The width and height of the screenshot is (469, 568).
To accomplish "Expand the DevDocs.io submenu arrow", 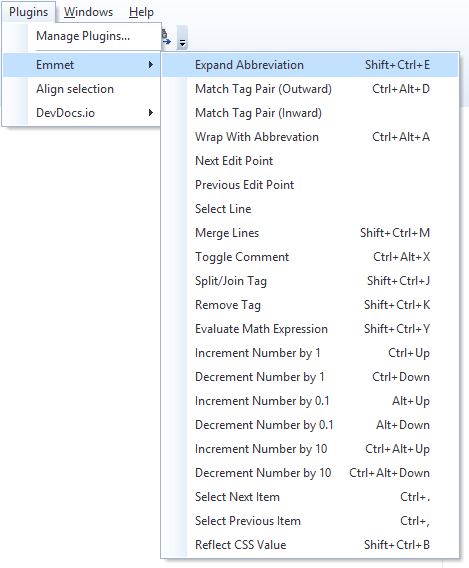I will 151,113.
